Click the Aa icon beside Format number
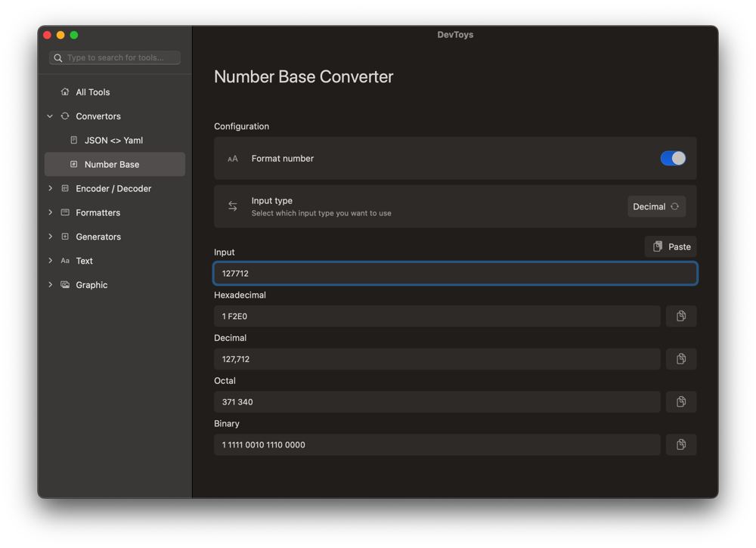Viewport: 756px width, 548px height. (x=232, y=158)
